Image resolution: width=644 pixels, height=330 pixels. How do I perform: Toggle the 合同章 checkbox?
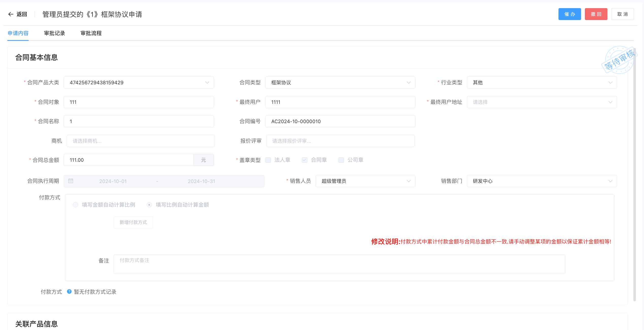[x=304, y=160]
